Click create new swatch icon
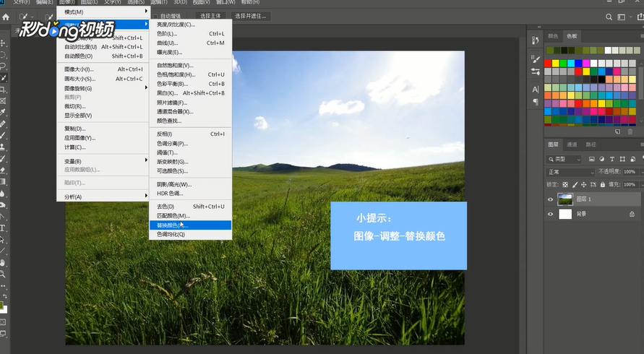Image resolution: width=644 pixels, height=354 pixels. coord(617,131)
